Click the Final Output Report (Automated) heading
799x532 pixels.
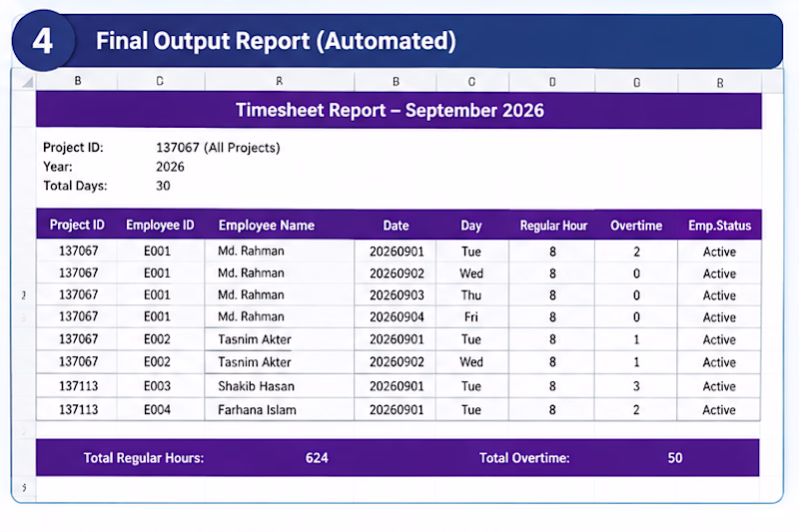coord(276,41)
